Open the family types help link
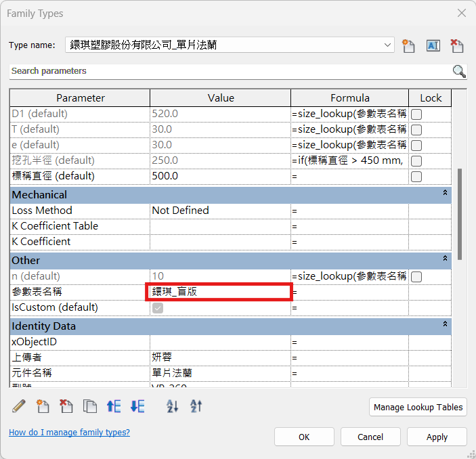476x459 pixels. pyautogui.click(x=69, y=432)
